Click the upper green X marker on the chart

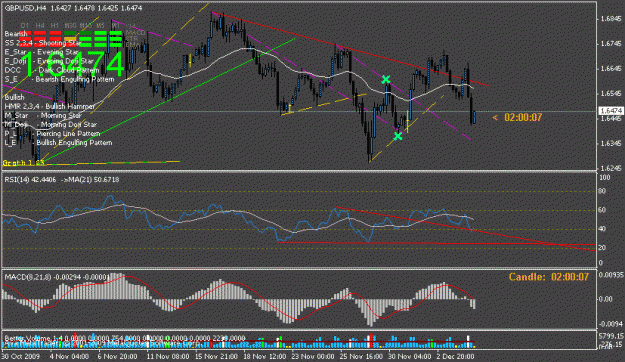[385, 79]
